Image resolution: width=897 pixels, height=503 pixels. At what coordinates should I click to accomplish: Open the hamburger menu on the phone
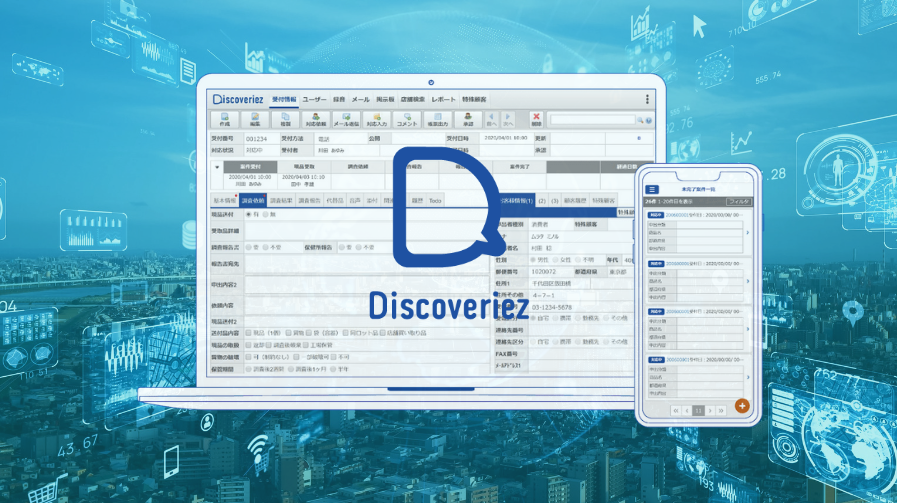pos(652,188)
